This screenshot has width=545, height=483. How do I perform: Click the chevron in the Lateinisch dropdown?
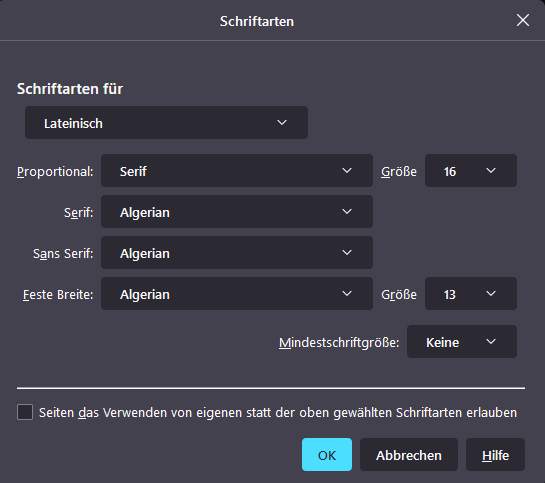point(282,122)
